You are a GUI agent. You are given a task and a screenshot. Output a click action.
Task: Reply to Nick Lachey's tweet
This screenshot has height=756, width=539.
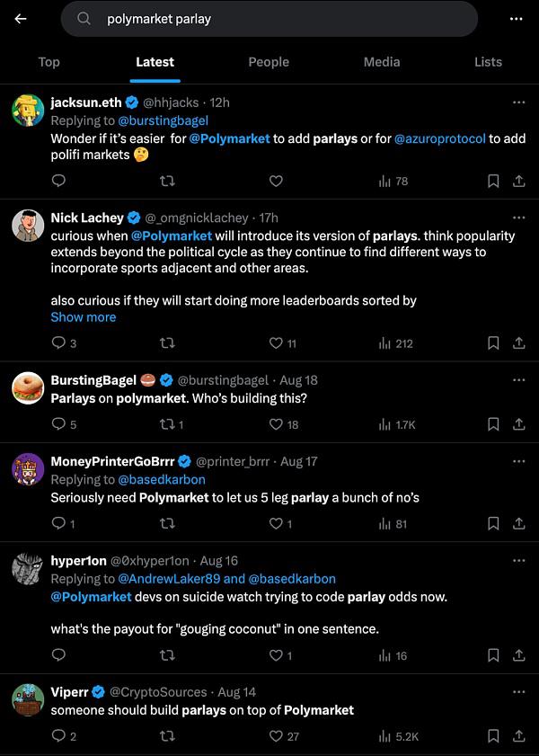click(x=58, y=342)
